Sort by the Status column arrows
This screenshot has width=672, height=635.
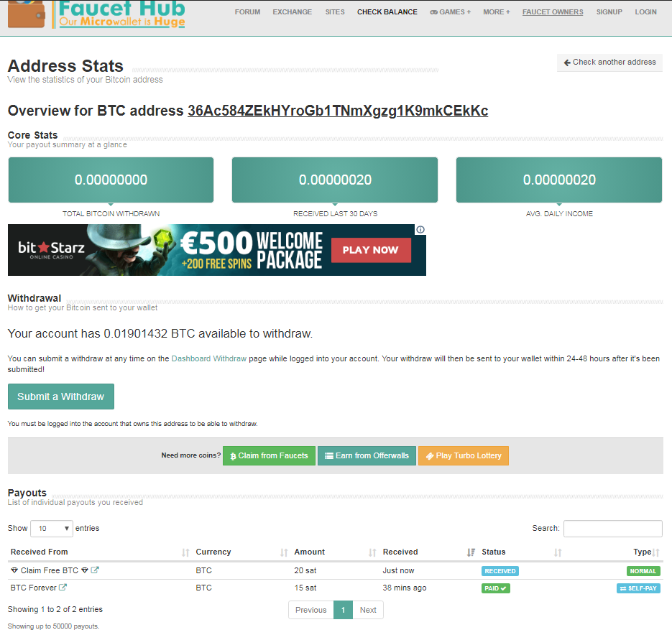point(558,552)
